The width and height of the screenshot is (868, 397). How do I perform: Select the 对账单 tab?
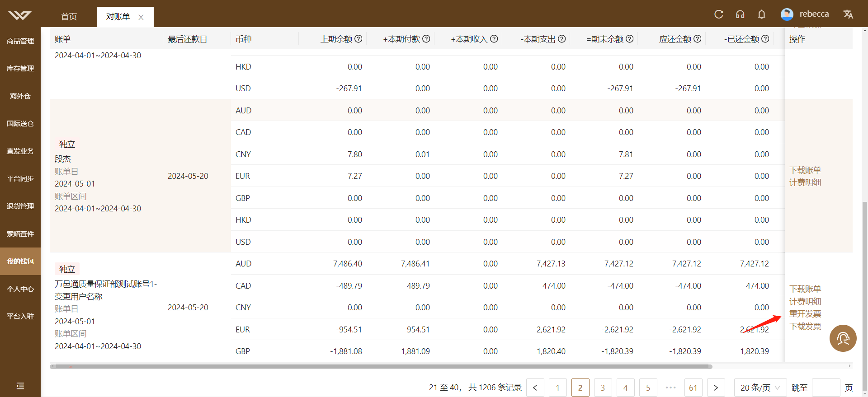point(118,17)
